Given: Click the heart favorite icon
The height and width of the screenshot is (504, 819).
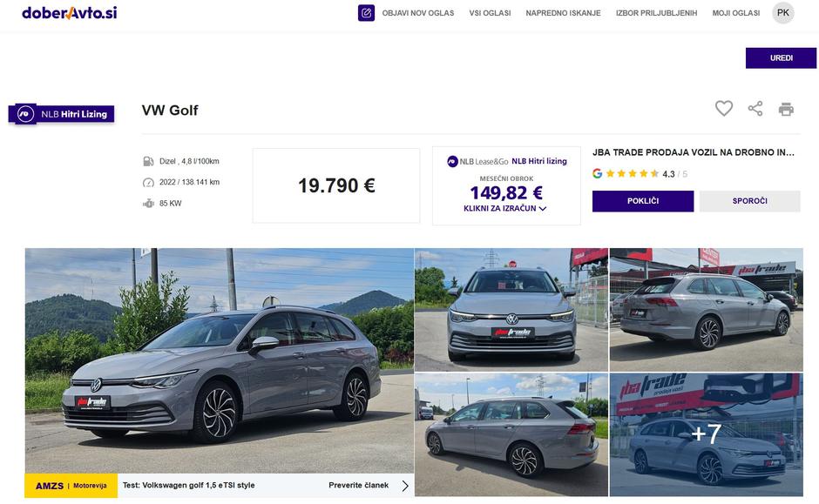Looking at the screenshot, I should tap(724, 109).
